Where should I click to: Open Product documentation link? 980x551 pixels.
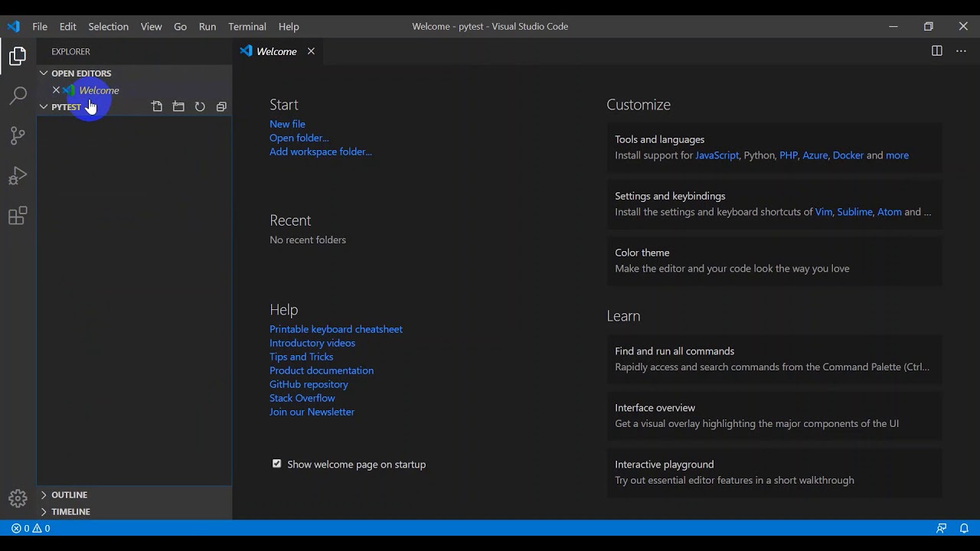point(322,370)
